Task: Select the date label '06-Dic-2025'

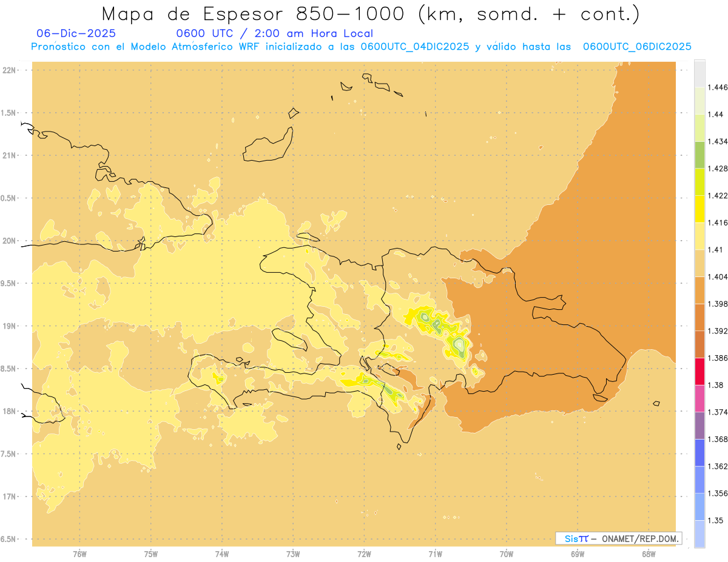Action: [76, 33]
